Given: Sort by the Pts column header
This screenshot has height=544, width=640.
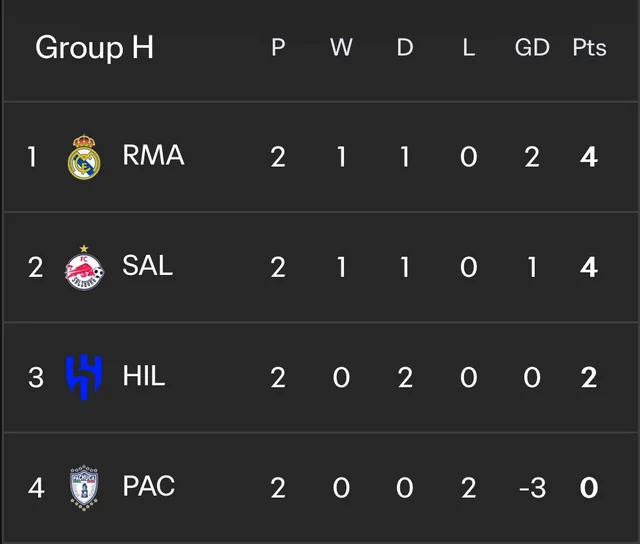Looking at the screenshot, I should 589,47.
